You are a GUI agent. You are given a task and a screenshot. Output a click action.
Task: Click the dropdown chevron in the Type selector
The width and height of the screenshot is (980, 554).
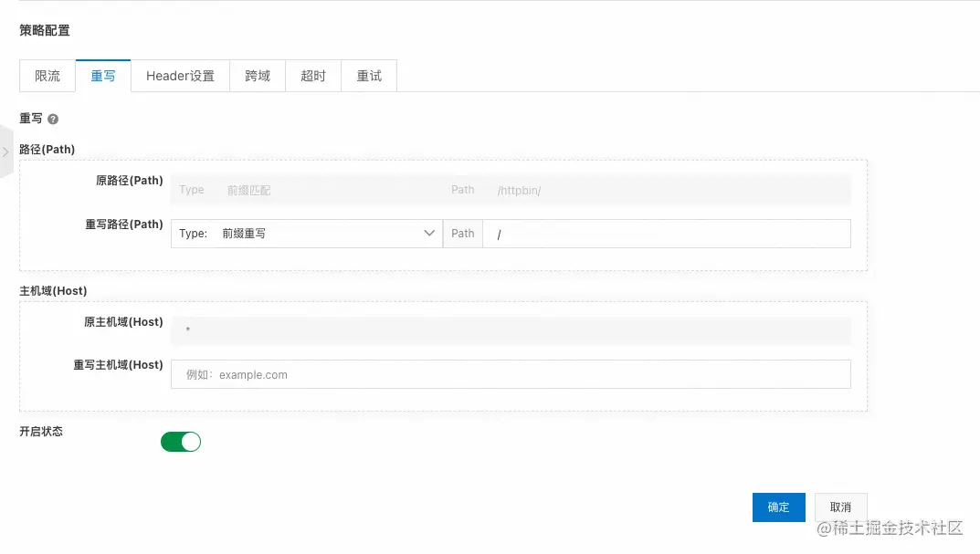429,233
